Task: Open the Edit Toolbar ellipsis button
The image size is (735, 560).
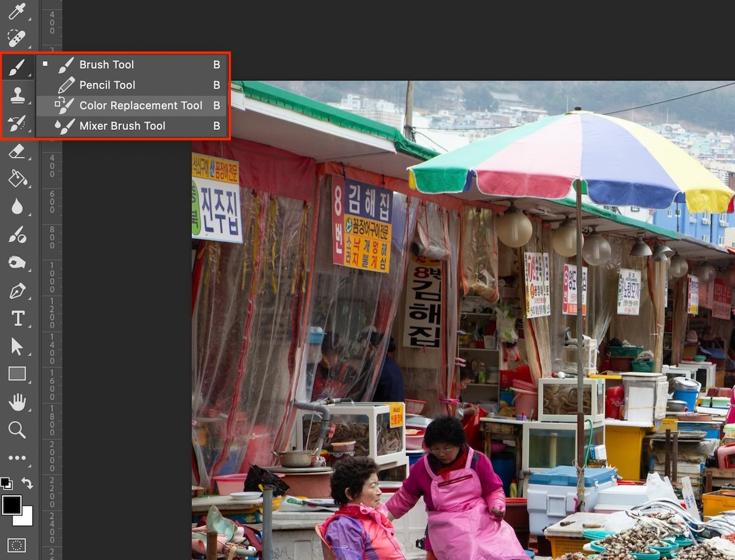Action: coord(18,457)
